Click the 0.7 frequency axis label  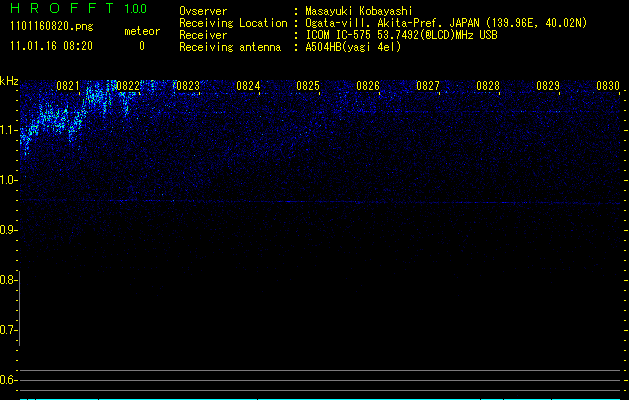[8, 330]
